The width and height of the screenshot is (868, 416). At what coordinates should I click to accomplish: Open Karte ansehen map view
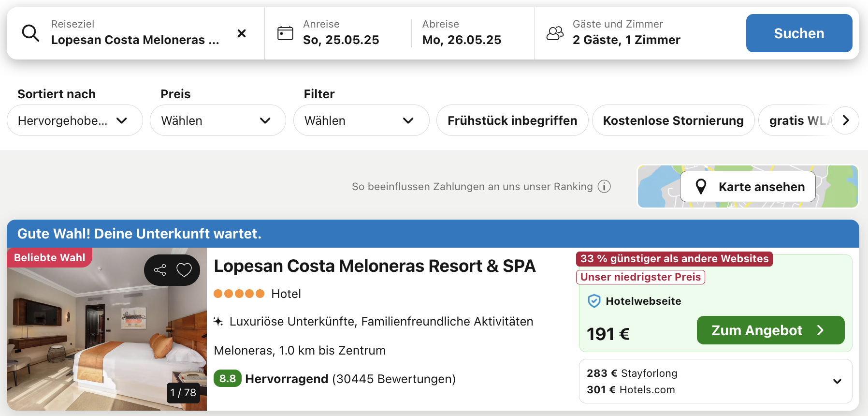(748, 186)
